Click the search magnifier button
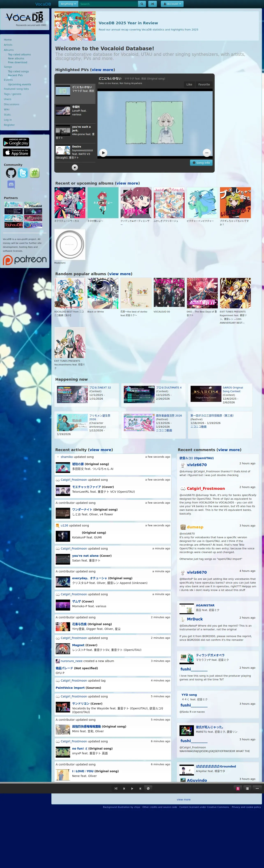Image resolution: width=264 pixels, height=868 pixels. (x=142, y=4)
